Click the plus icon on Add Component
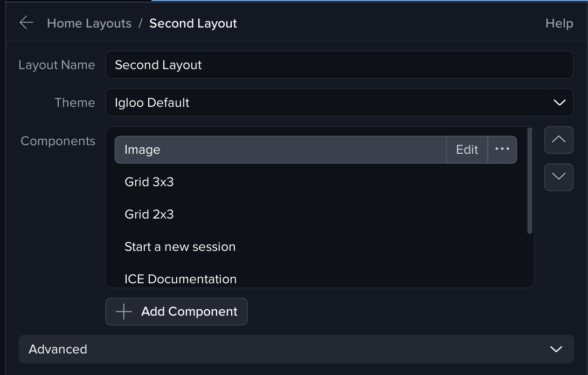Image resolution: width=588 pixels, height=375 pixels. tap(124, 312)
